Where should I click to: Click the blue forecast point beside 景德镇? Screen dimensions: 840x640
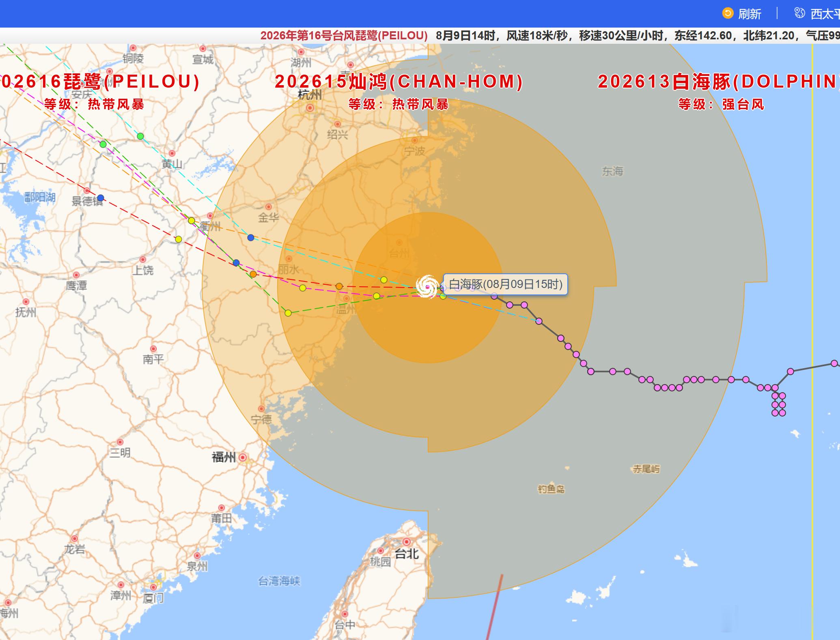[x=101, y=198]
